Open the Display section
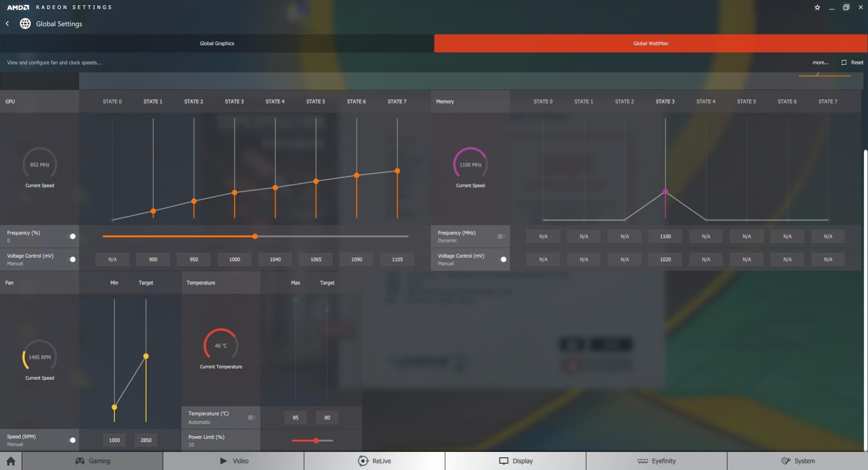This screenshot has width=868, height=470. click(x=516, y=461)
